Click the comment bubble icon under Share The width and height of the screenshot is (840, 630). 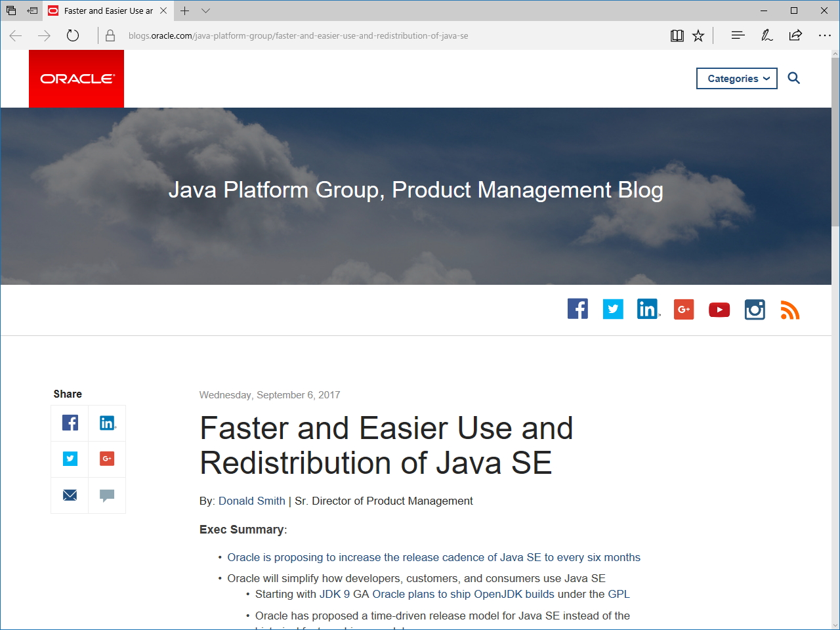coord(106,495)
